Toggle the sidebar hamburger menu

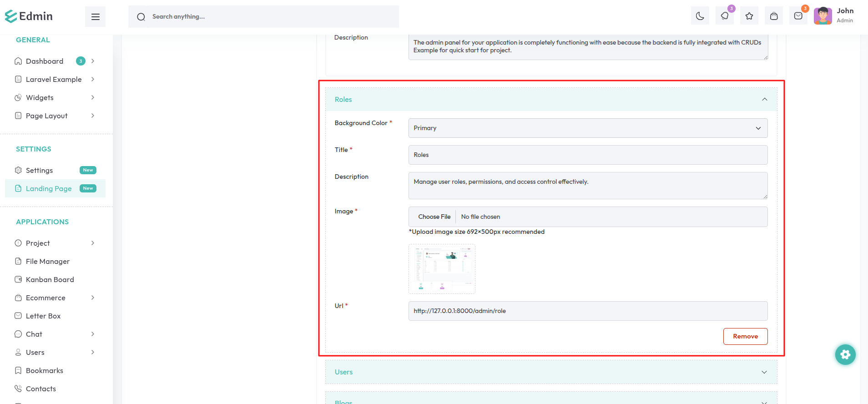click(x=95, y=17)
